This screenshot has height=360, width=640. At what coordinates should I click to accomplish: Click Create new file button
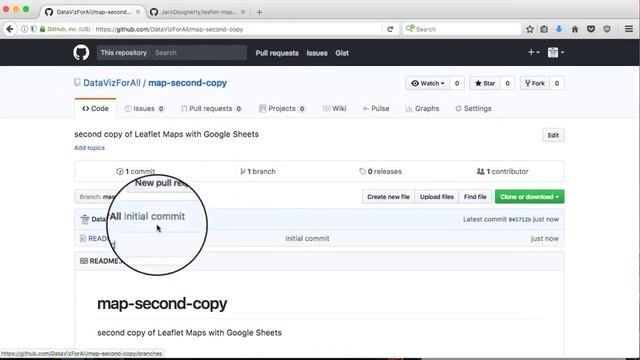click(388, 197)
